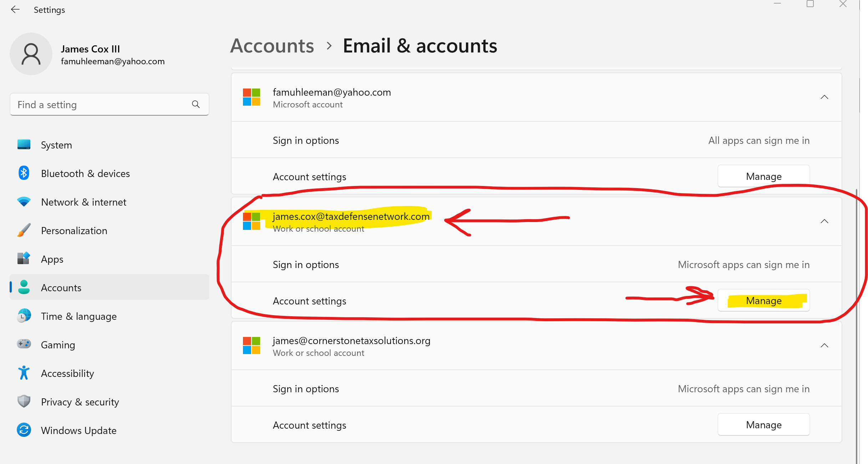Viewport: 868px width, 464px height.
Task: Open the James Cox III profile avatar
Action: point(31,54)
